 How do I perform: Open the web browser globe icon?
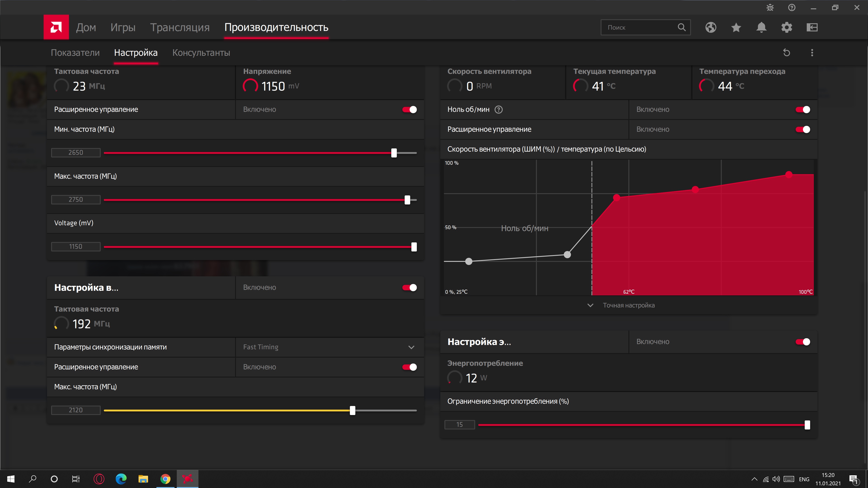tap(711, 27)
